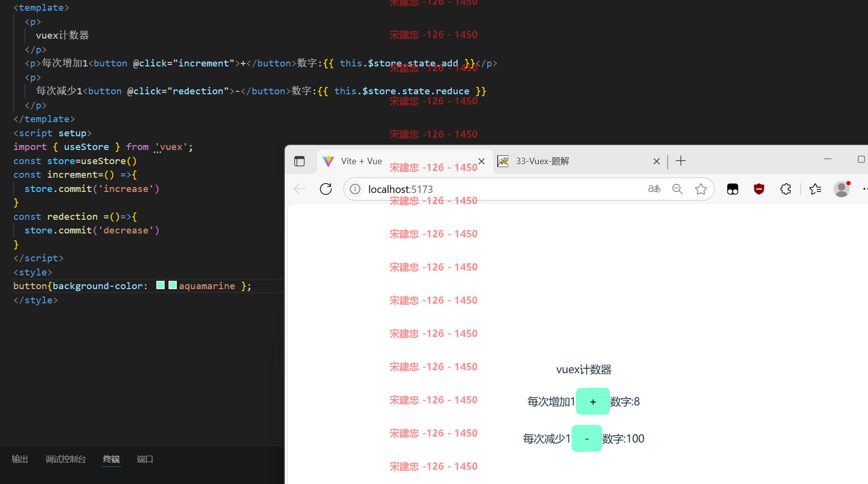Open the Extensions puzzle icon

click(785, 189)
